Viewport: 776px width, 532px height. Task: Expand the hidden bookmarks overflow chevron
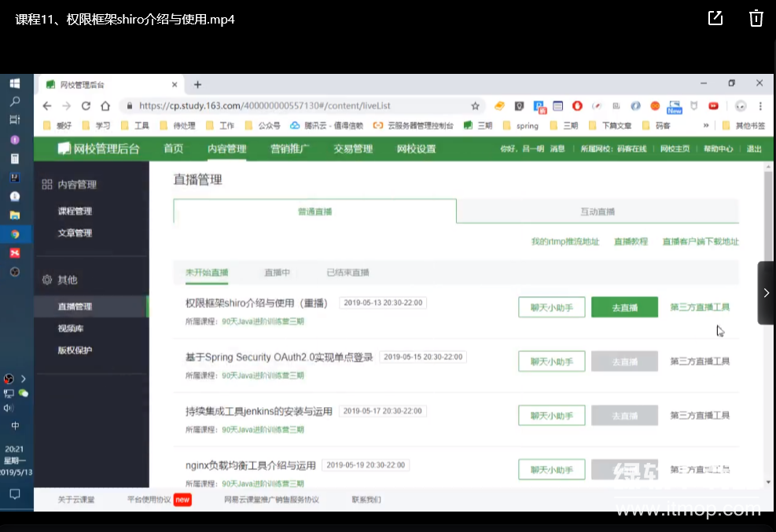[705, 125]
